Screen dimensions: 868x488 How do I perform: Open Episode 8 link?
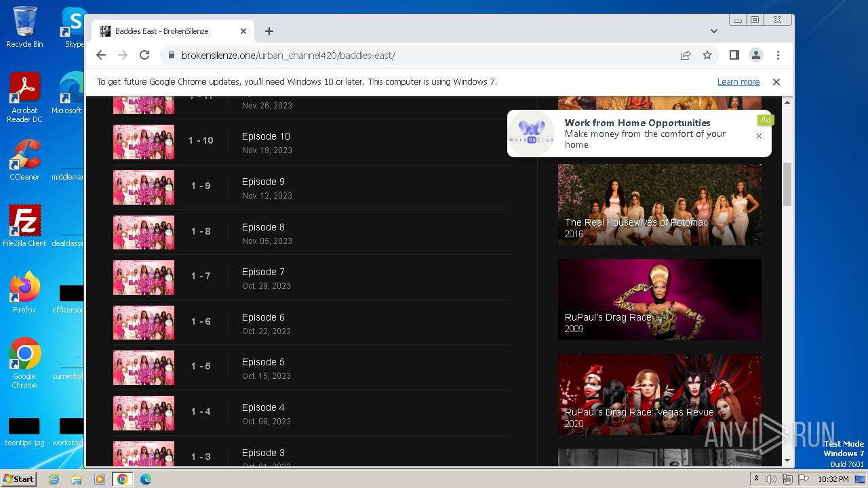(263, 227)
